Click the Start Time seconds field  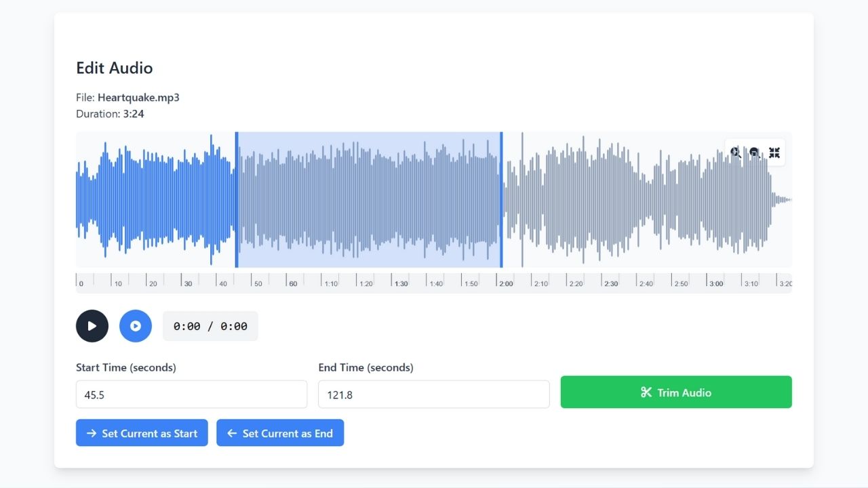click(x=191, y=394)
